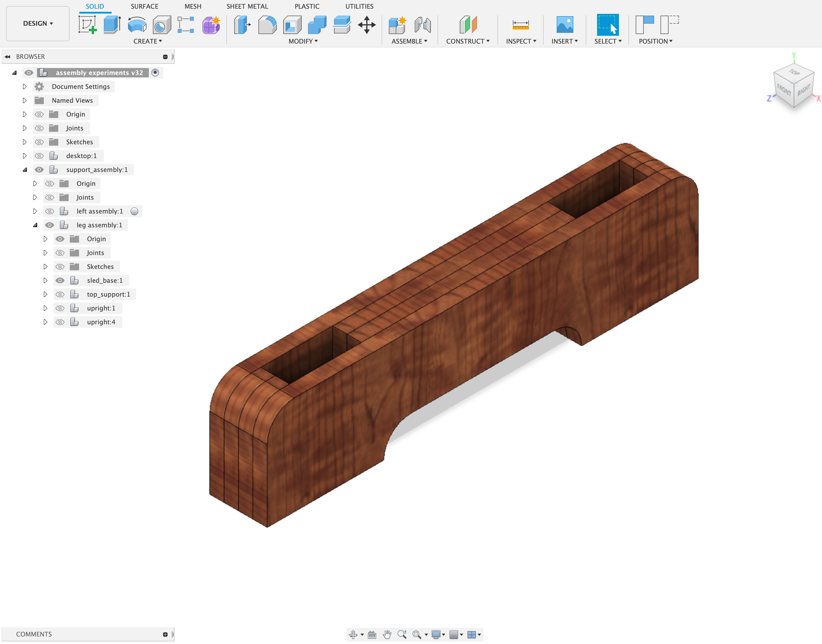Click the Measure tool under Inspect
This screenshot has height=644, width=822.
[x=521, y=25]
